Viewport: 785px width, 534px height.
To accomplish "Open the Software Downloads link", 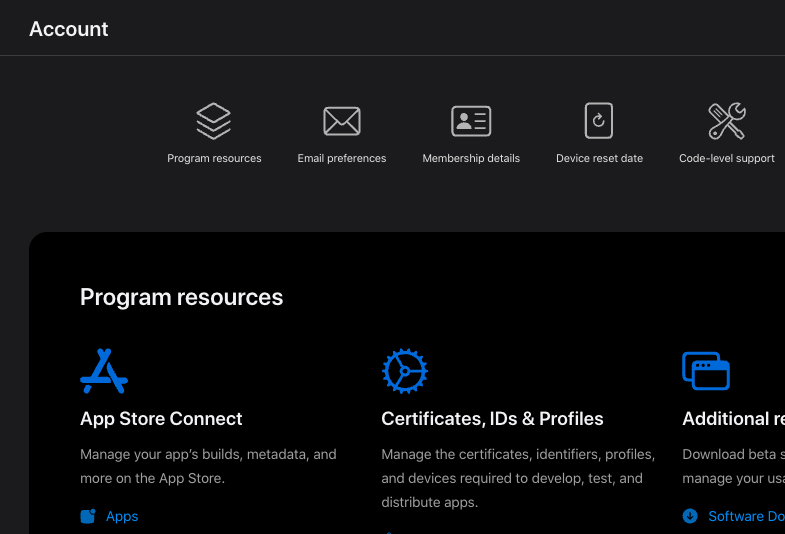I will 746,516.
